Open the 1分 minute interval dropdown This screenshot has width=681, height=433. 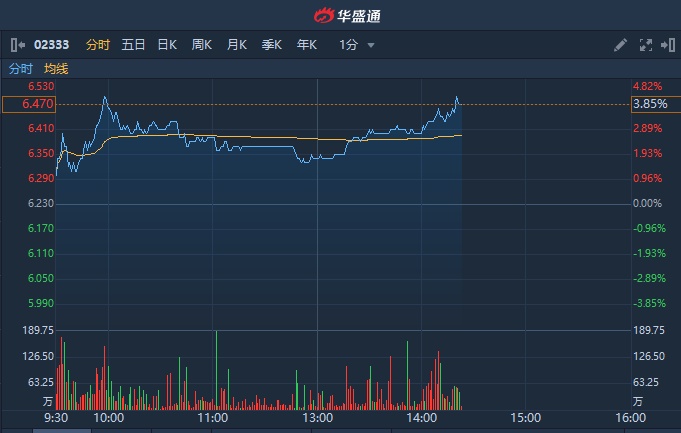tap(357, 45)
